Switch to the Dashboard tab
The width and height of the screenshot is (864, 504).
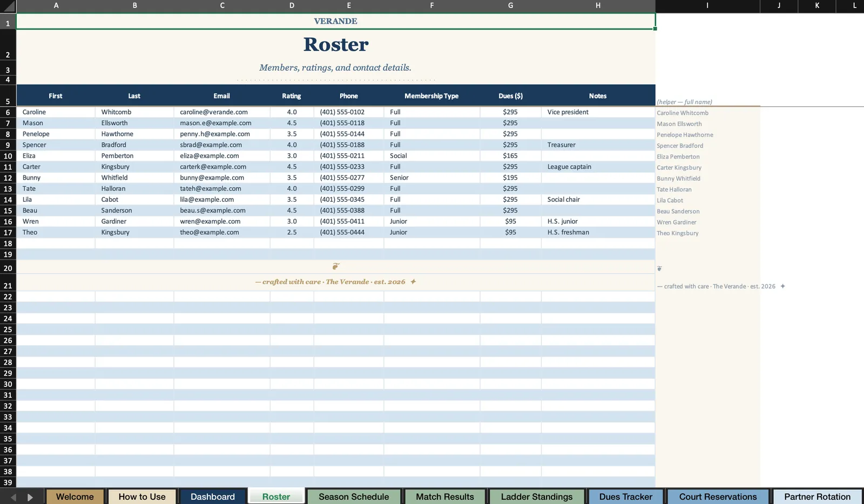click(x=213, y=497)
